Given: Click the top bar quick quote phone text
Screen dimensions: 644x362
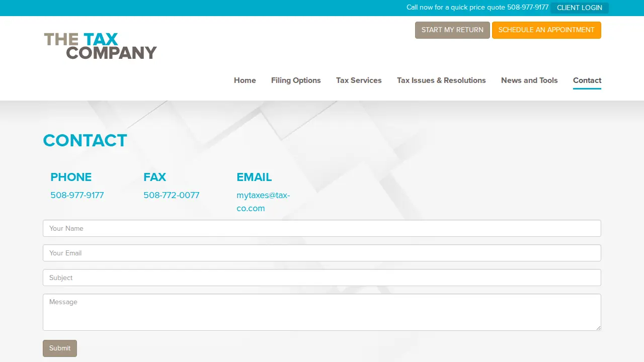Looking at the screenshot, I should click(477, 8).
